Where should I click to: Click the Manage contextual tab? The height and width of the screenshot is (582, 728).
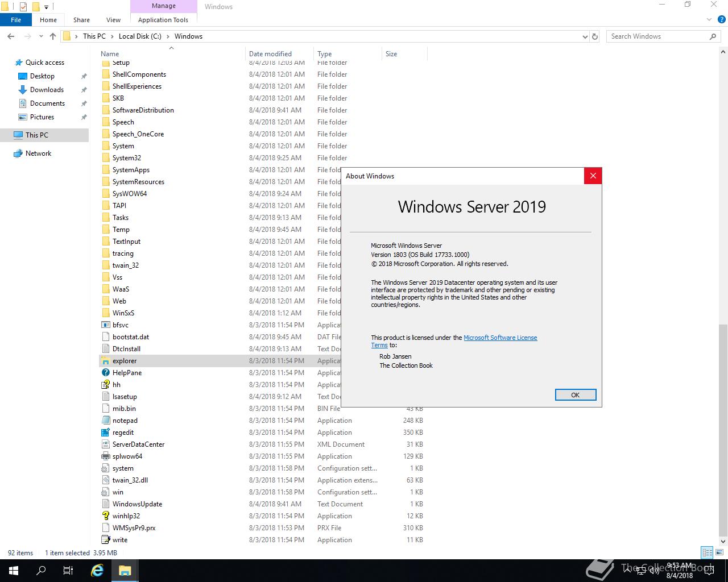click(164, 6)
